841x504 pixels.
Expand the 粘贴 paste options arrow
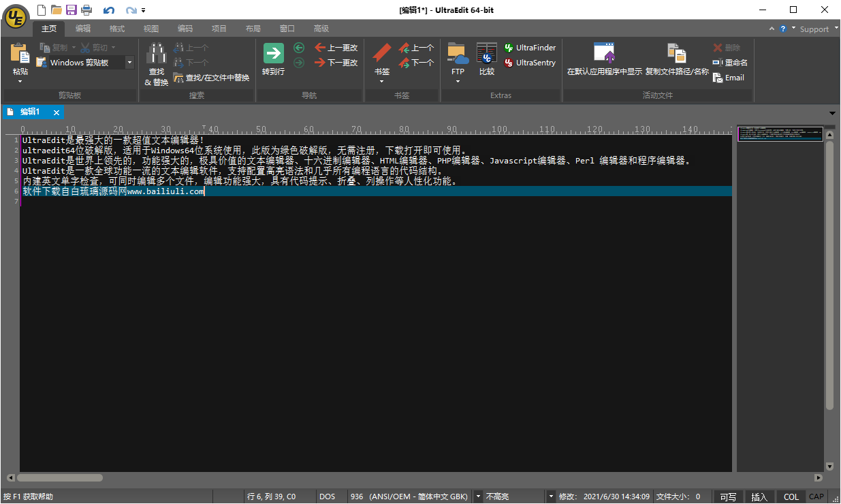[x=20, y=82]
